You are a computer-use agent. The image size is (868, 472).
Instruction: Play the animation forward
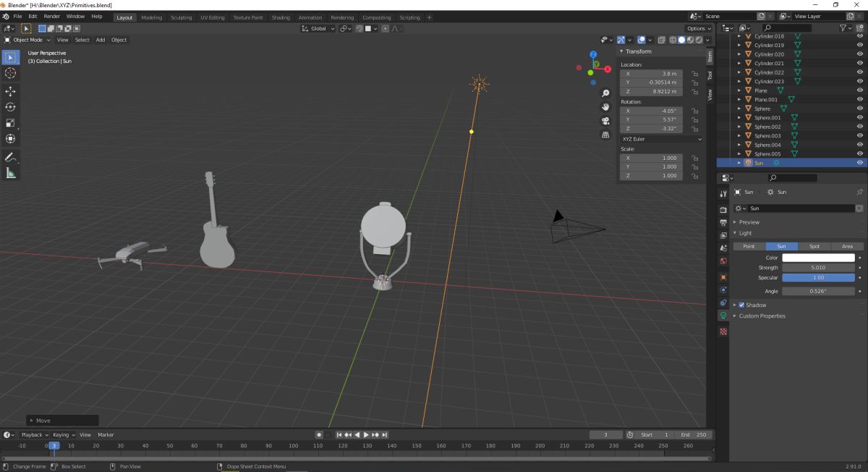click(365, 435)
